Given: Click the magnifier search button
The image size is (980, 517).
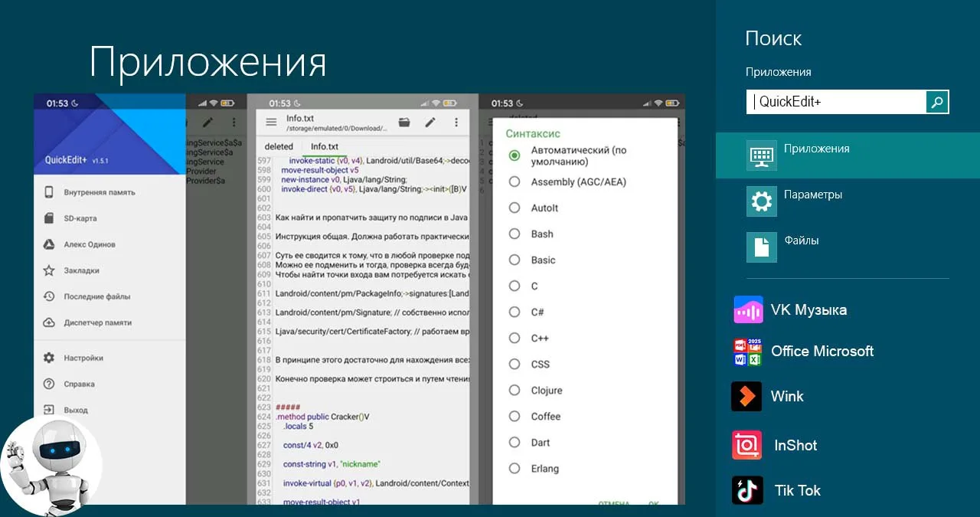Looking at the screenshot, I should [x=937, y=102].
